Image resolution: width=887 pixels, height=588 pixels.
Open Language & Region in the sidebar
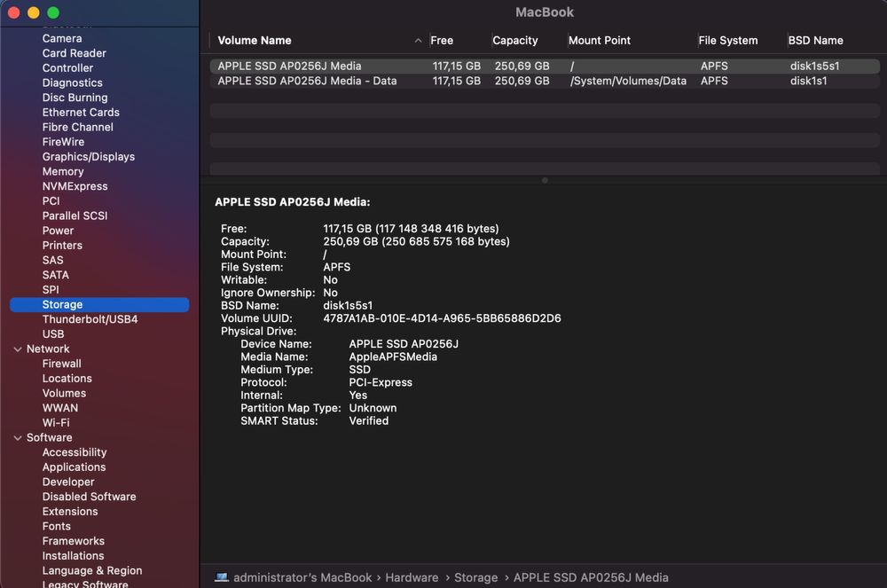point(92,570)
